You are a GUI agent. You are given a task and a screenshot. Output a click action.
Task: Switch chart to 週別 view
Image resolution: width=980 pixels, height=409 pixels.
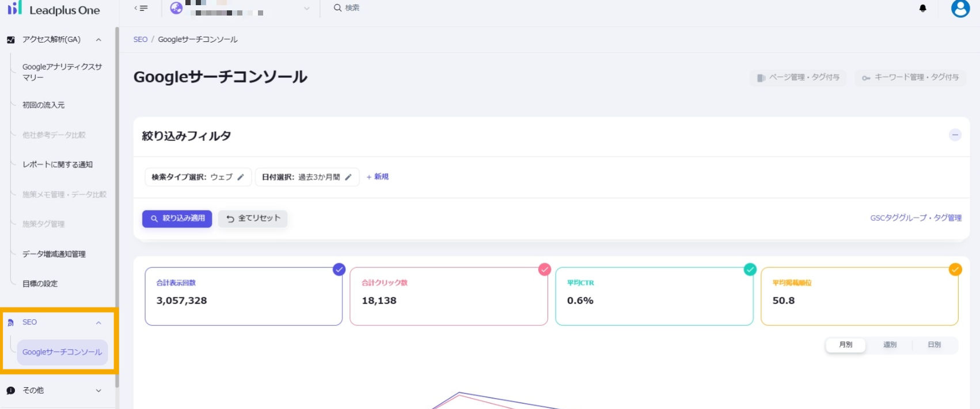(x=890, y=345)
